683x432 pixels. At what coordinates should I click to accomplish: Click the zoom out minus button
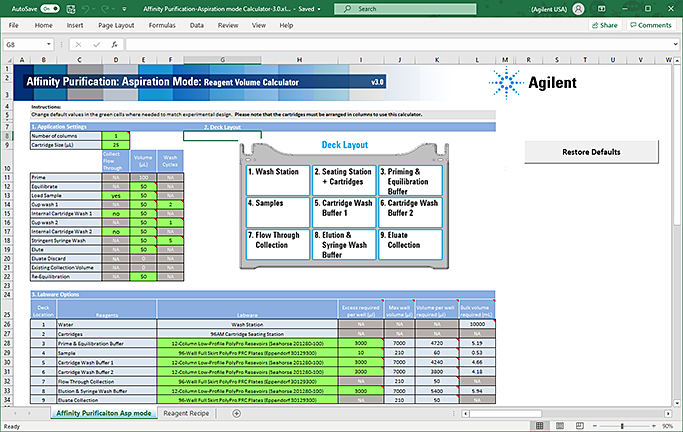[595, 426]
